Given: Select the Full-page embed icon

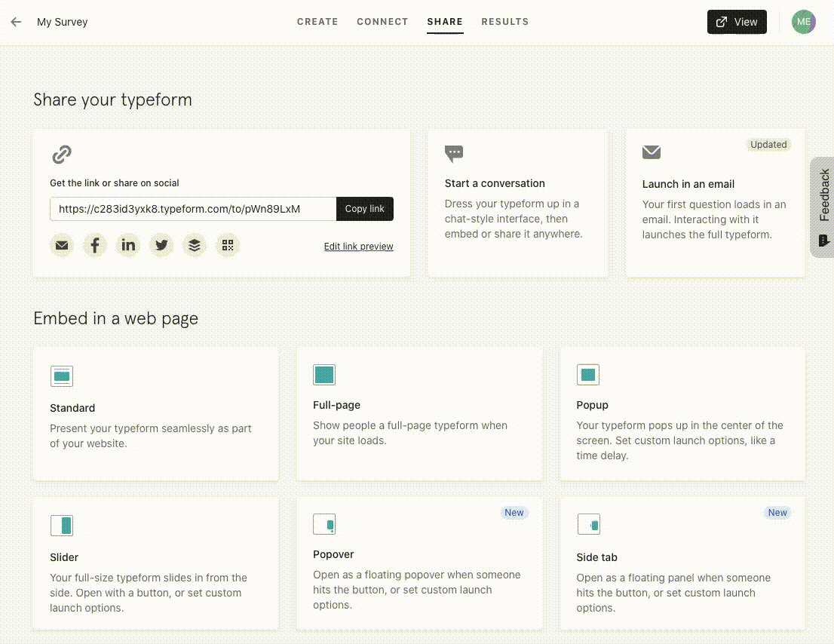Looking at the screenshot, I should click(x=324, y=374).
